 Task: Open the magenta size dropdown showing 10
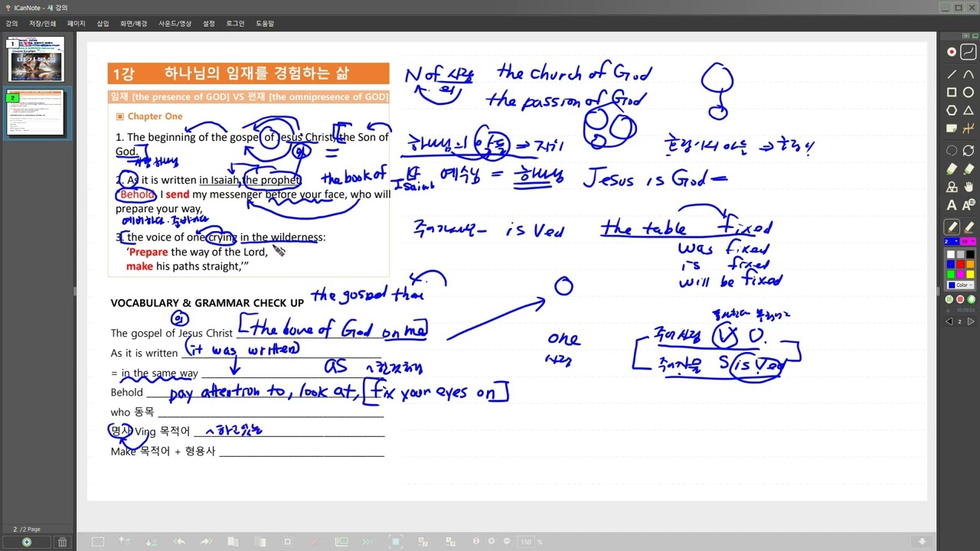pyautogui.click(x=967, y=241)
